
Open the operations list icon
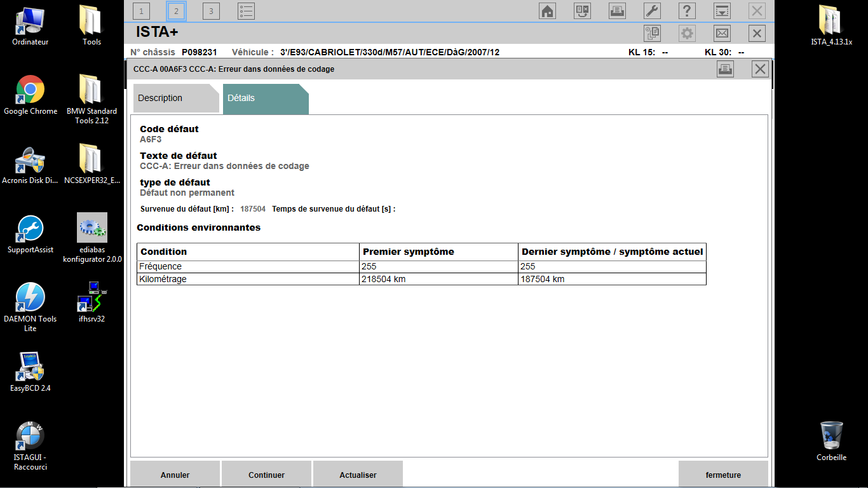tap(247, 11)
